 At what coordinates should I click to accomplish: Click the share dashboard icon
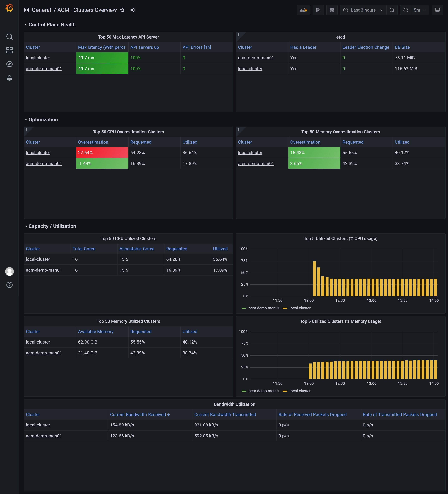coord(133,10)
